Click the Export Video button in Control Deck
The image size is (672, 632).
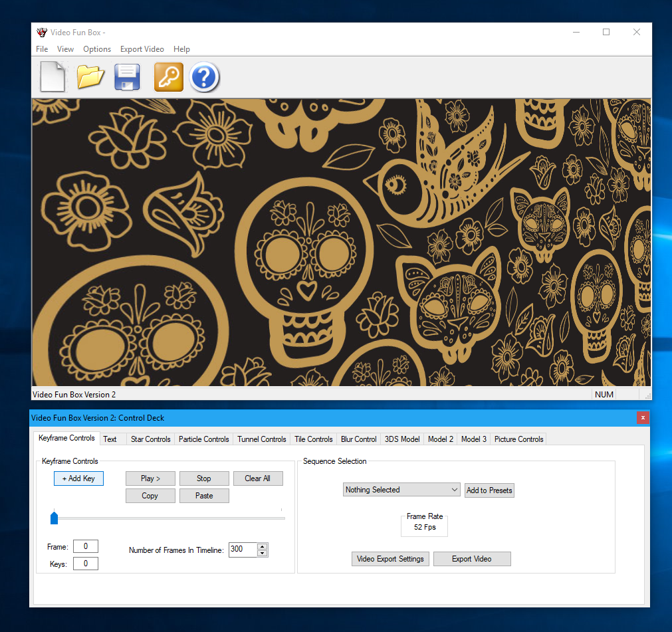point(472,559)
